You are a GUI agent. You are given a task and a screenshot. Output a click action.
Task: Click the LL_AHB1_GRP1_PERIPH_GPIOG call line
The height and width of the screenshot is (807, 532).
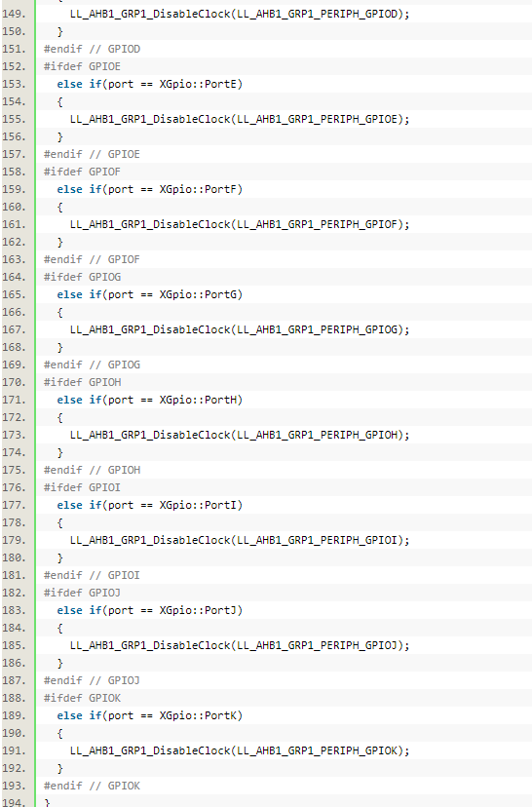click(240, 329)
